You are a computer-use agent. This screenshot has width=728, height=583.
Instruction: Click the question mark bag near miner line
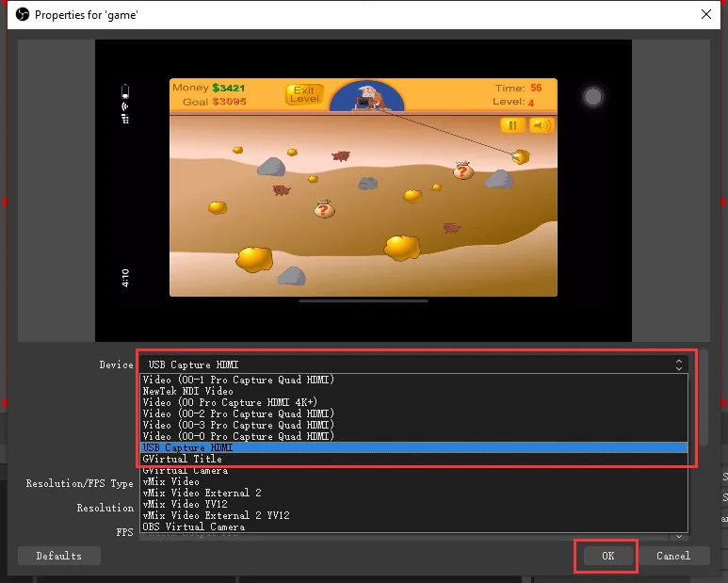(x=463, y=170)
